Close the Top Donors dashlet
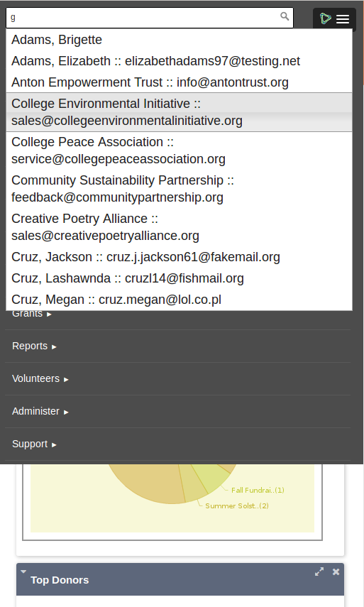This screenshot has height=607, width=364. [336, 572]
